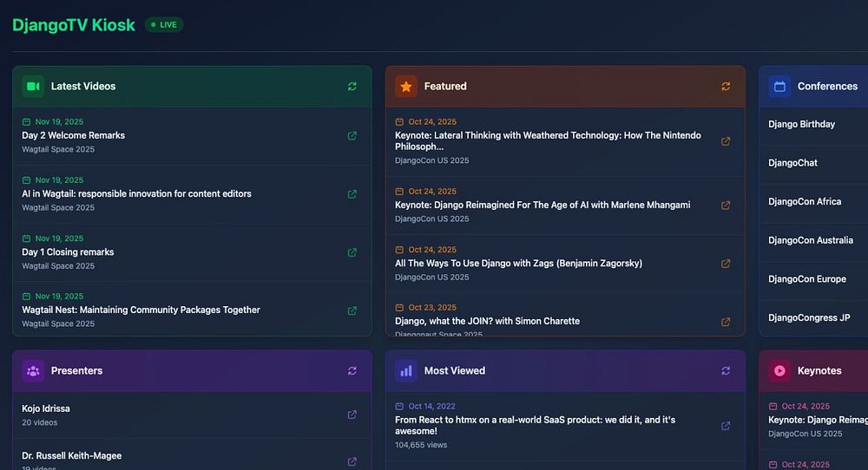The height and width of the screenshot is (470, 868).
Task: Click the DjangoTV Kiosk title
Action: (74, 25)
